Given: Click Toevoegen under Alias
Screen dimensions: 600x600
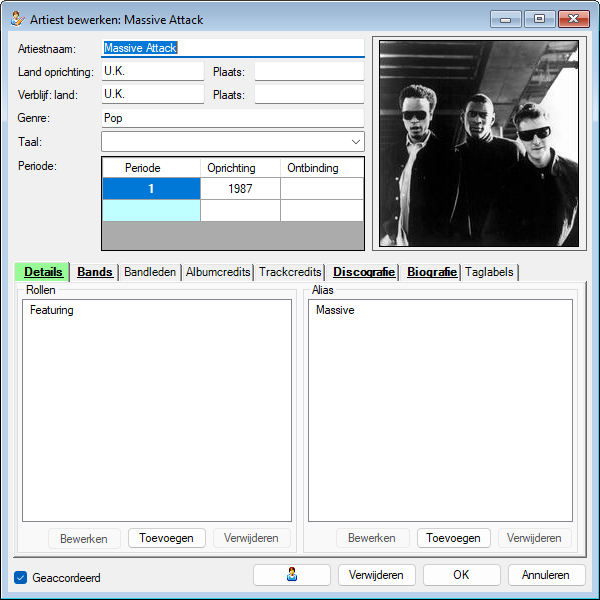Looking at the screenshot, I should click(453, 538).
